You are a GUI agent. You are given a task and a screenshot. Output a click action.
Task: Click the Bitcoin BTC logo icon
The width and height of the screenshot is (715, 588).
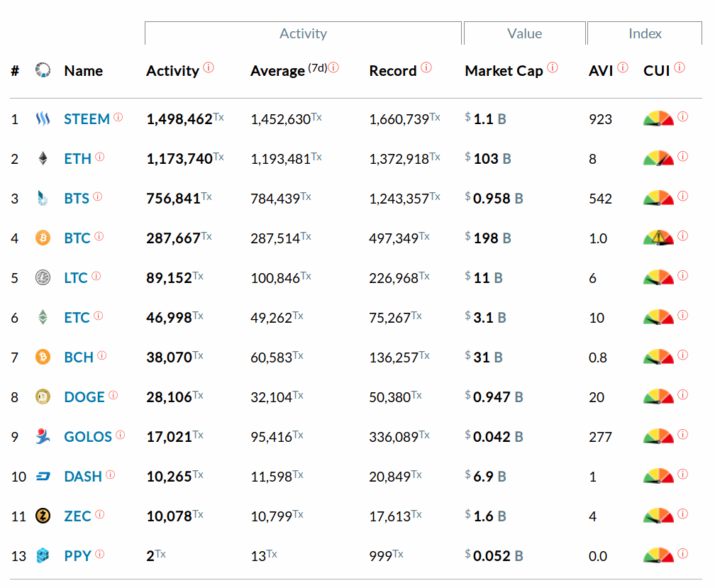(x=43, y=238)
